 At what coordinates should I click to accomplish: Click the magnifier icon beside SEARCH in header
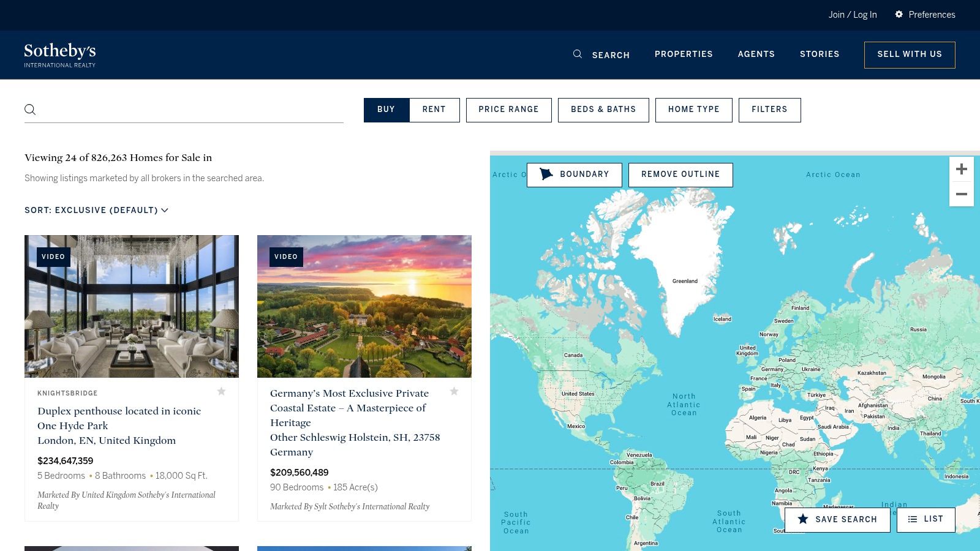[x=577, y=54]
